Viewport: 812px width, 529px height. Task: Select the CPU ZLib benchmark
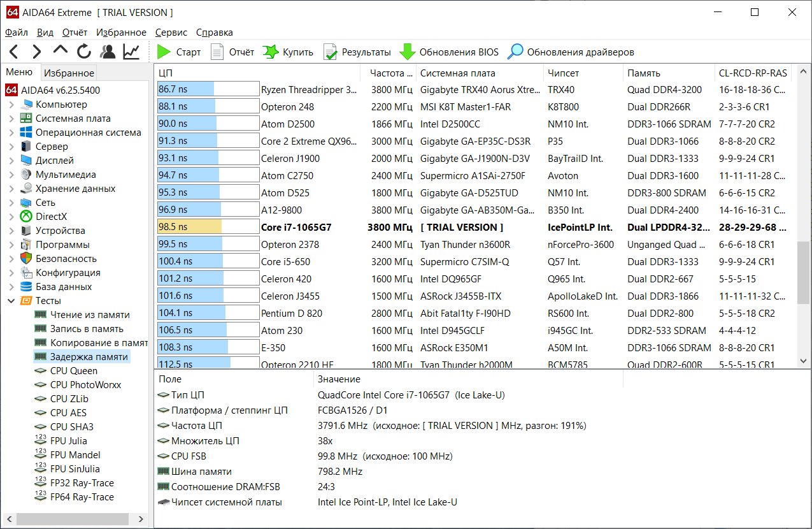62,399
